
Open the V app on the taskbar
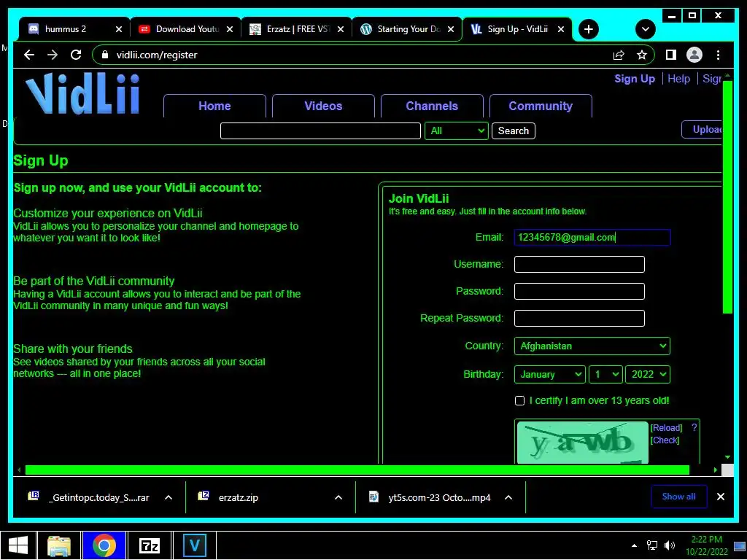pyautogui.click(x=195, y=545)
